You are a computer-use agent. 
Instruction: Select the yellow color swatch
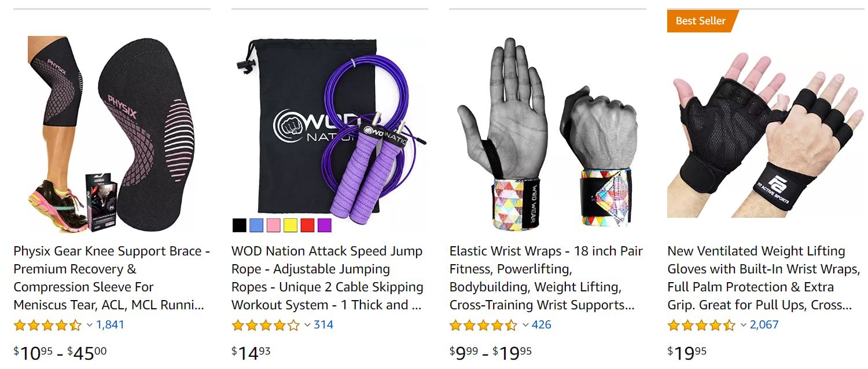coord(290,225)
